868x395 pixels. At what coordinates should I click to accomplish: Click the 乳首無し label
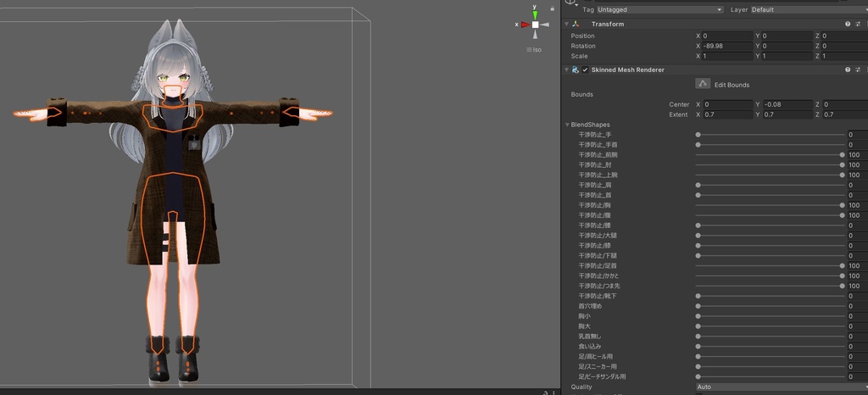click(x=590, y=337)
